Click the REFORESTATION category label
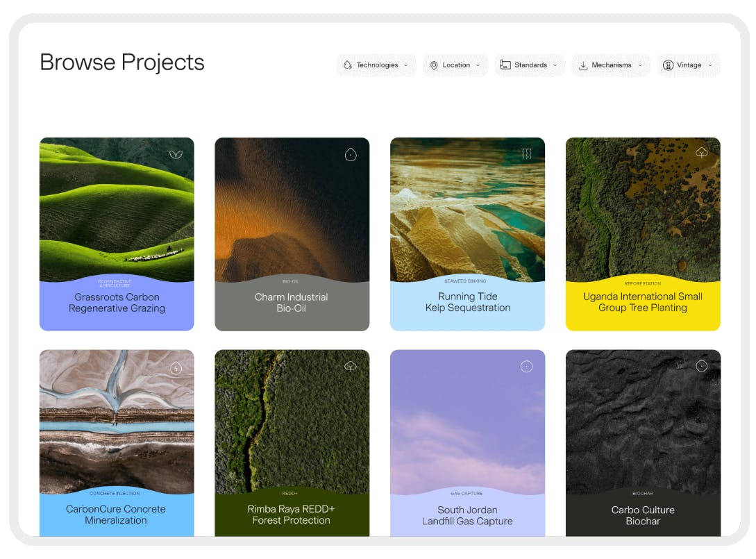756x559 pixels. click(642, 283)
